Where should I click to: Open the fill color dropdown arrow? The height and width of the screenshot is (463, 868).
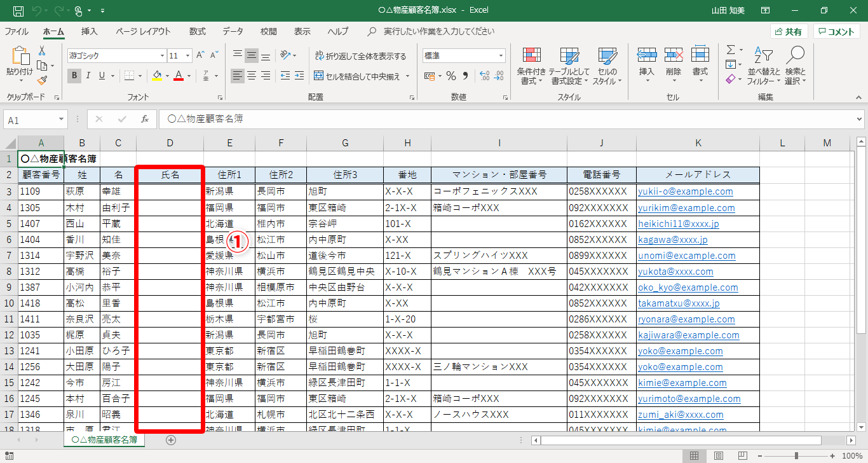(167, 76)
